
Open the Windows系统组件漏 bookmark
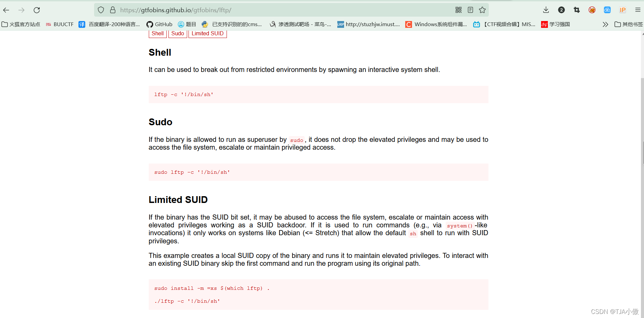click(x=436, y=24)
